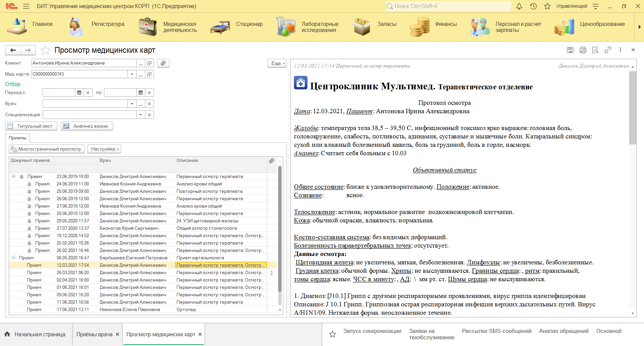644x346 pixels.
Task: Switch to the Приёмы врача tab
Action: tap(94, 334)
